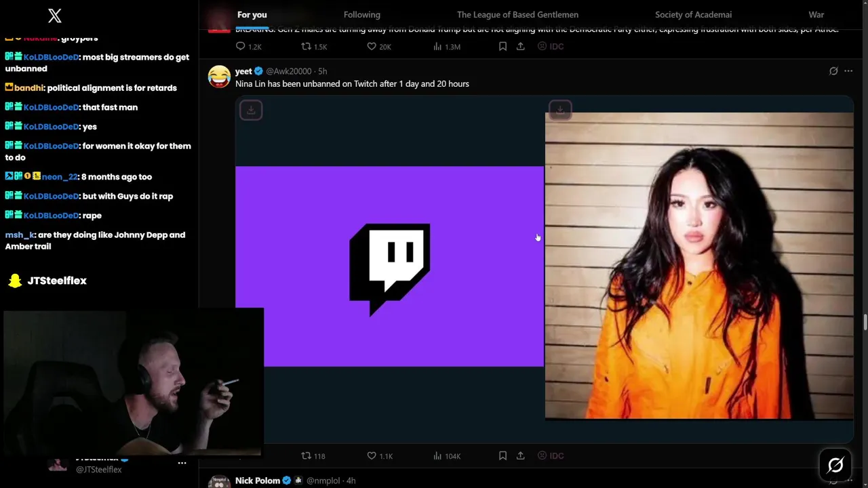Download the Nina Lin photo

(560, 109)
